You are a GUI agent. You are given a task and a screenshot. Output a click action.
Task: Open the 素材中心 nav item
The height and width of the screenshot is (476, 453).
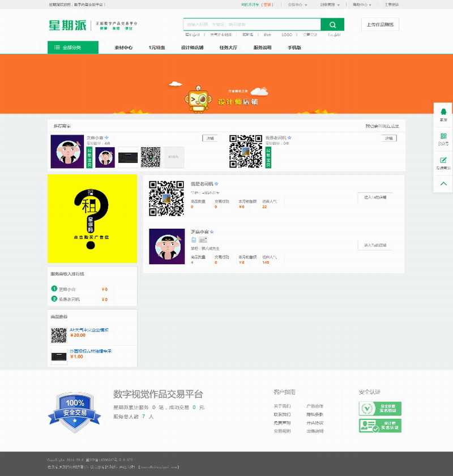[123, 48]
